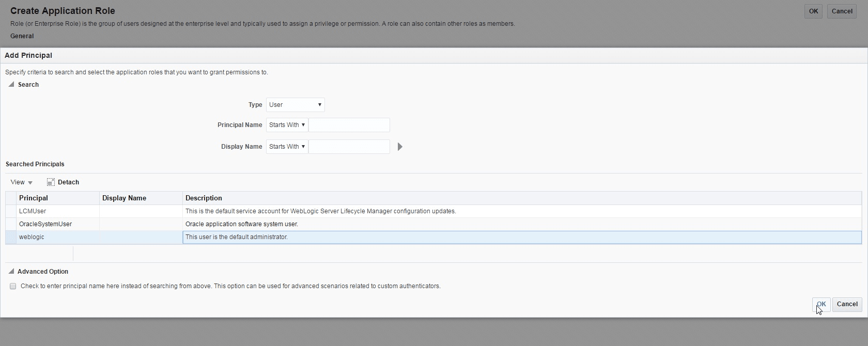
Task: Open Display Name Starts With operator dropdown
Action: (287, 147)
